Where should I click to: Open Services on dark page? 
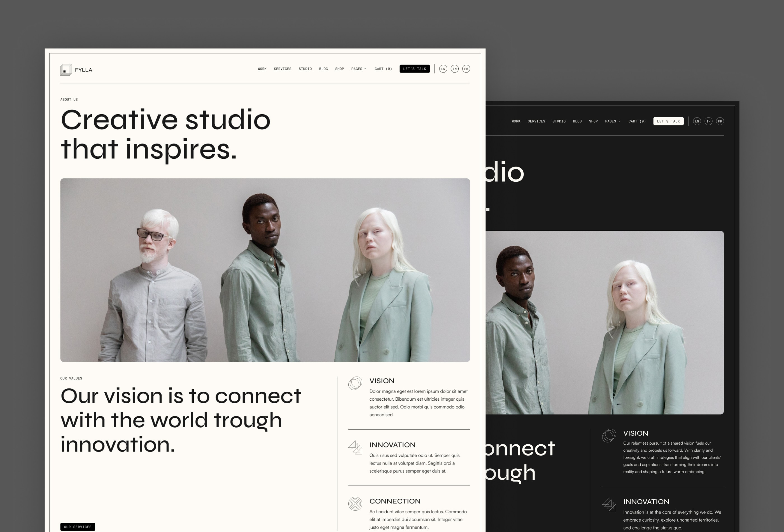[x=536, y=121]
